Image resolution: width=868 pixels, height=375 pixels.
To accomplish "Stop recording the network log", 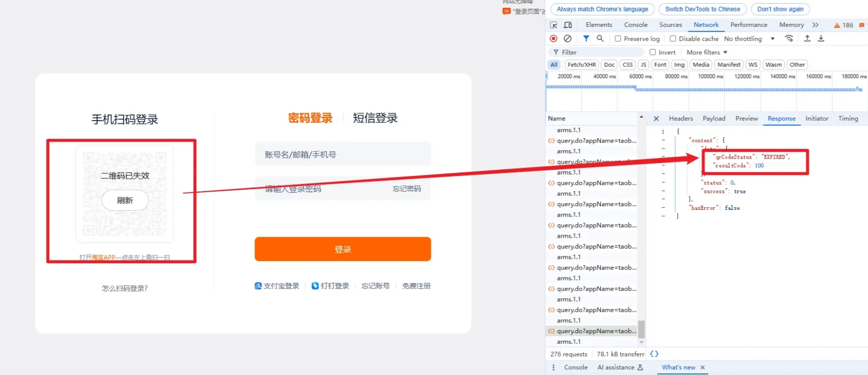I will click(x=554, y=38).
